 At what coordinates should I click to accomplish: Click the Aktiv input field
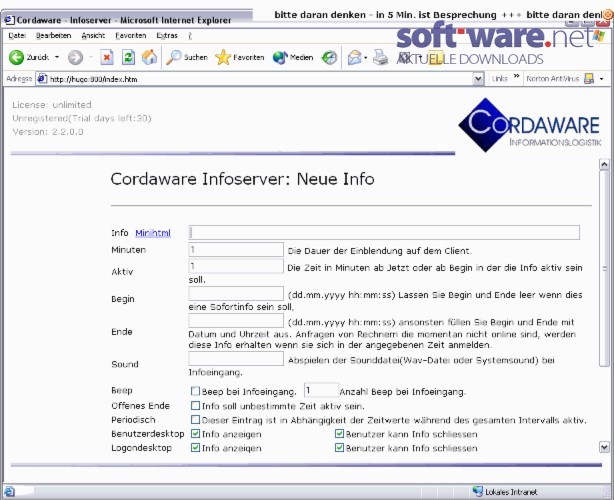(236, 266)
